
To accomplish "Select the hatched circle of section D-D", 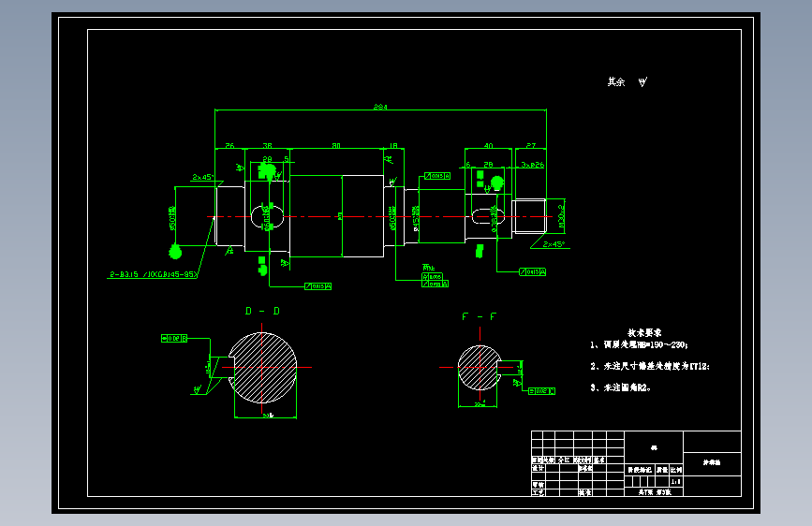I will tap(262, 367).
